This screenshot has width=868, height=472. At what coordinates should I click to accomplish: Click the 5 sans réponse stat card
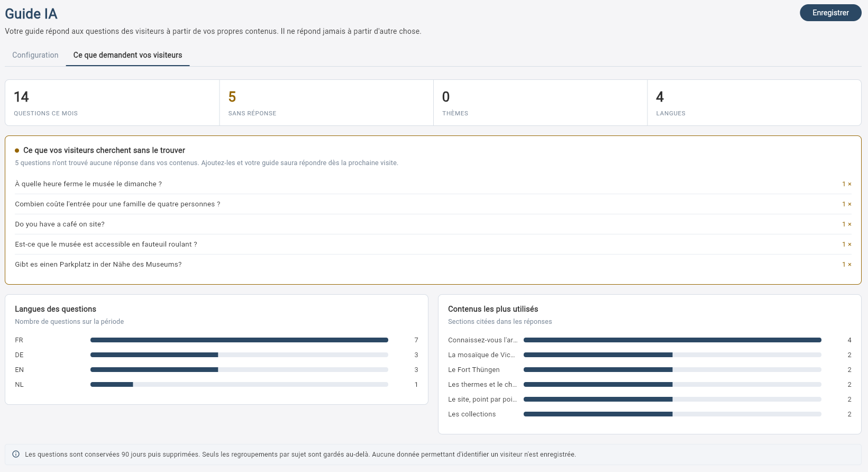coord(326,103)
